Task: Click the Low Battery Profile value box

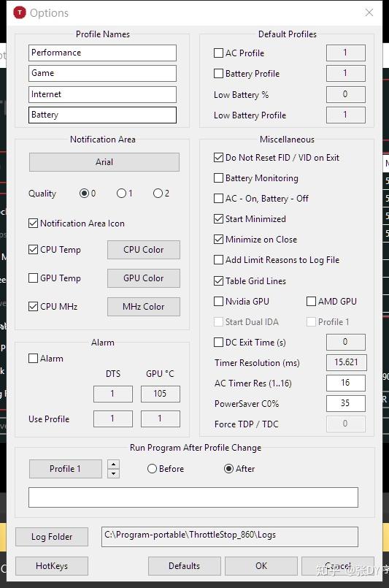Action: point(345,115)
